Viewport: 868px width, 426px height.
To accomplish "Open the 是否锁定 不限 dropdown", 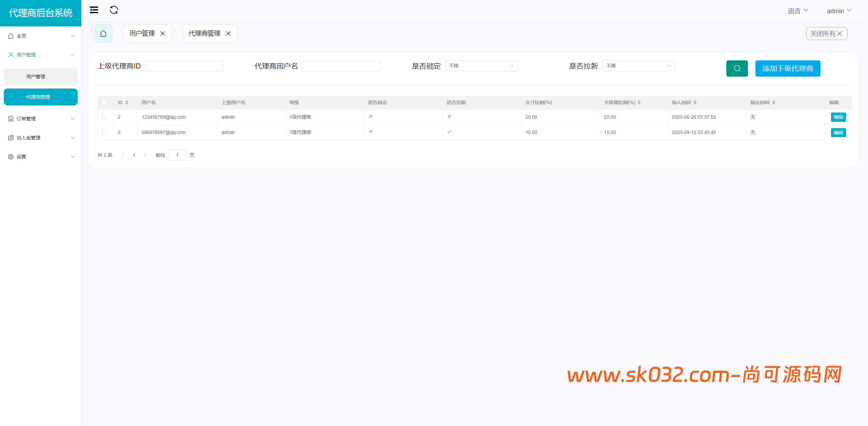I will pyautogui.click(x=481, y=66).
